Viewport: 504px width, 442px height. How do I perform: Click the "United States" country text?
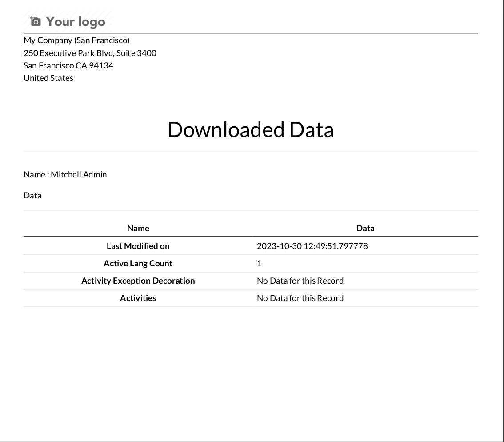(48, 78)
